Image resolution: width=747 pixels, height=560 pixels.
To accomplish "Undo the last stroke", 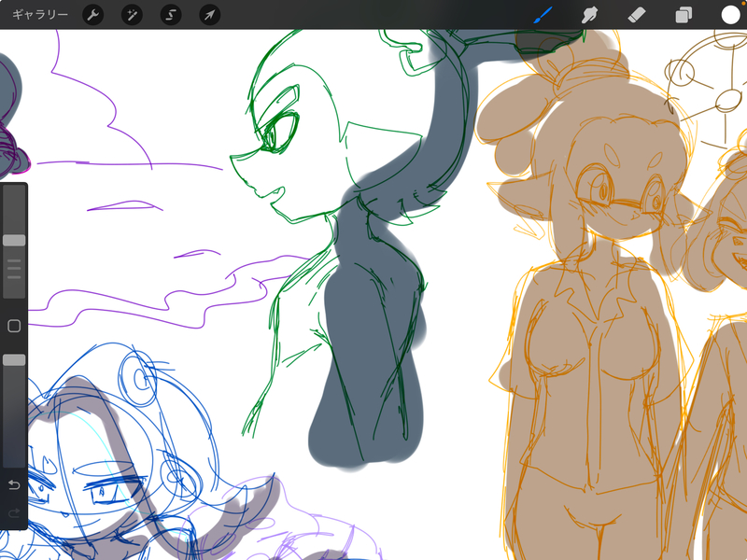I will 14,484.
